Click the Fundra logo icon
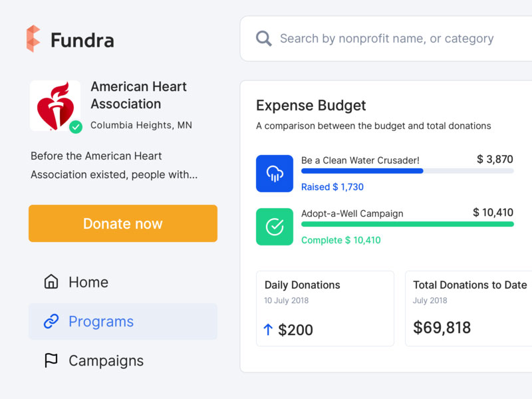Image resolution: width=532 pixels, height=399 pixels. coord(33,39)
